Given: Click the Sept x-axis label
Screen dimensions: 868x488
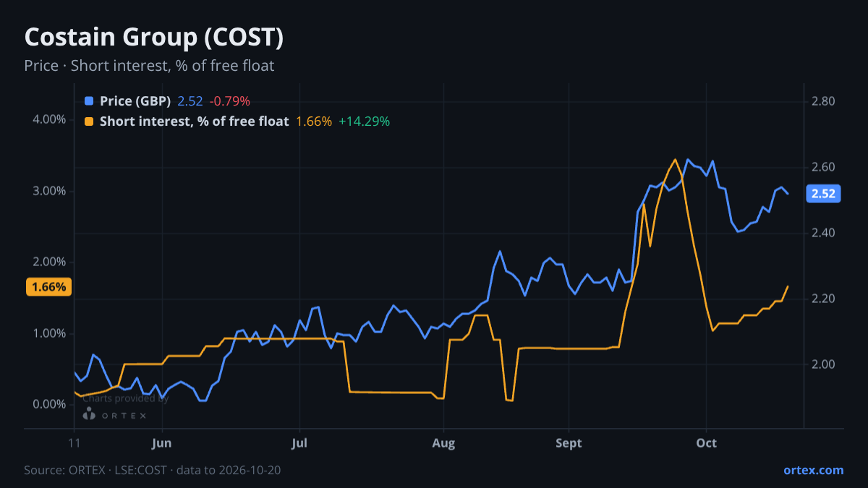Looking at the screenshot, I should [x=569, y=443].
